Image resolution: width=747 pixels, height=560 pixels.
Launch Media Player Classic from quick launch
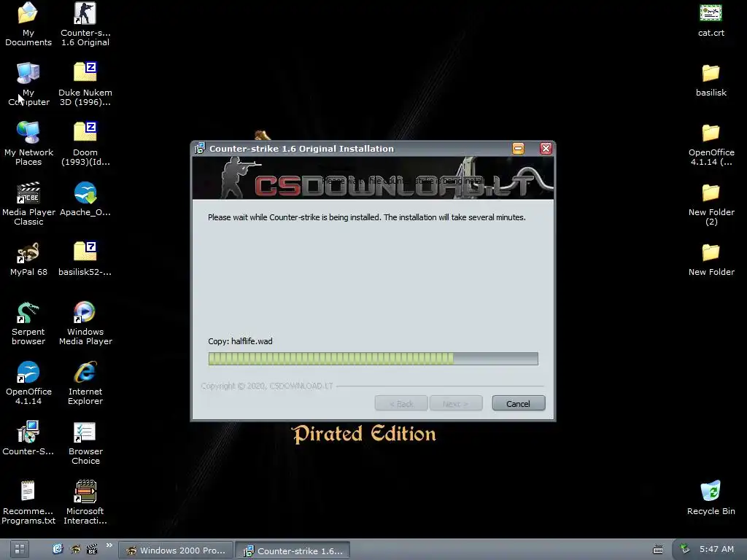pos(93,549)
